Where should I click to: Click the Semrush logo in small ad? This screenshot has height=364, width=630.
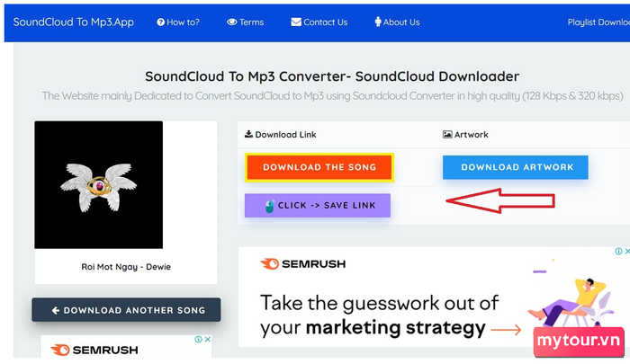94,350
